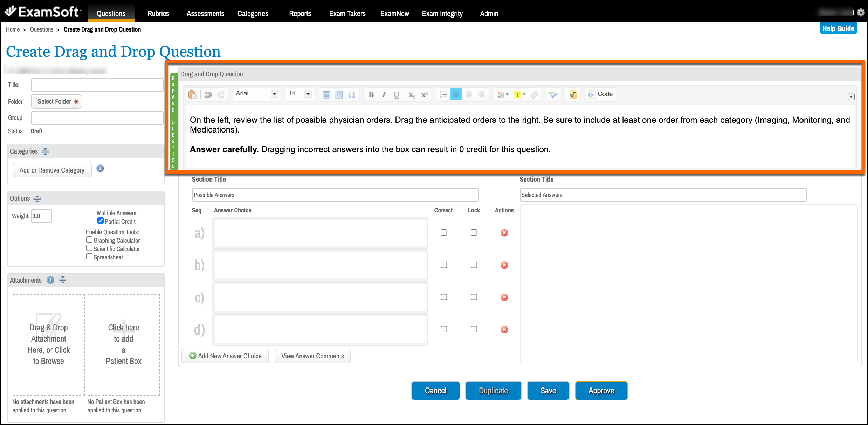Collapse the Attachments panel

[x=63, y=280]
